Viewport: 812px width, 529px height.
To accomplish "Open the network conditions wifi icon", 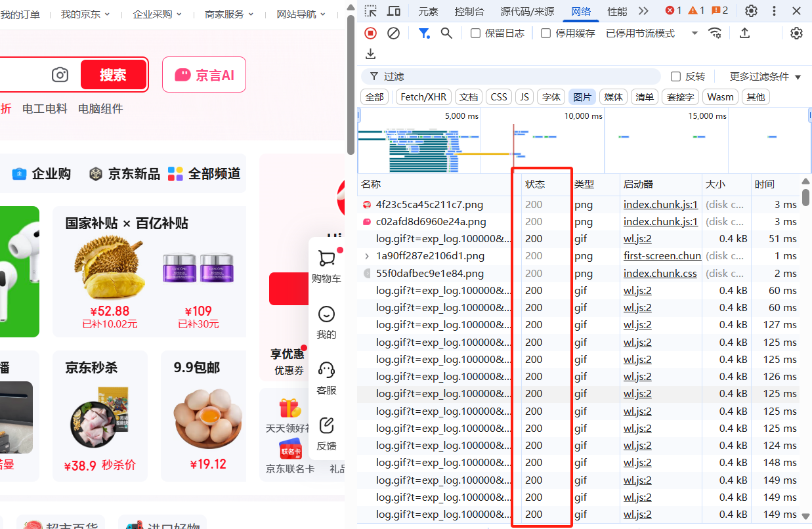I will click(715, 33).
